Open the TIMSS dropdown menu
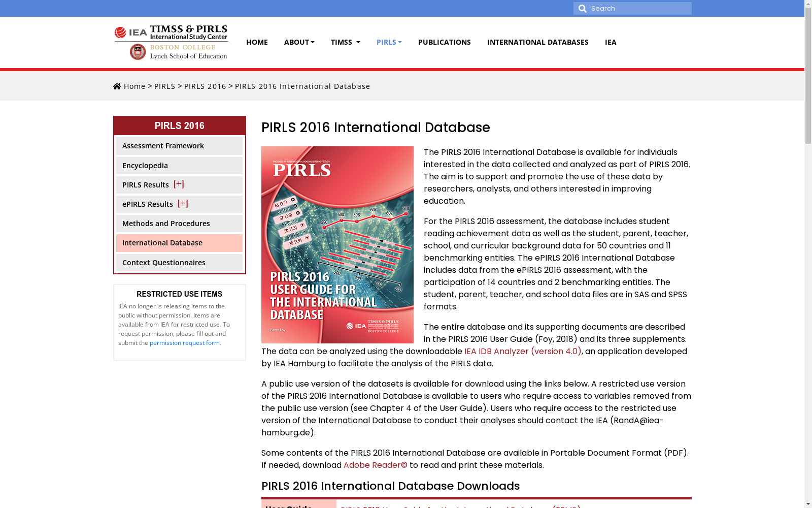 345,42
